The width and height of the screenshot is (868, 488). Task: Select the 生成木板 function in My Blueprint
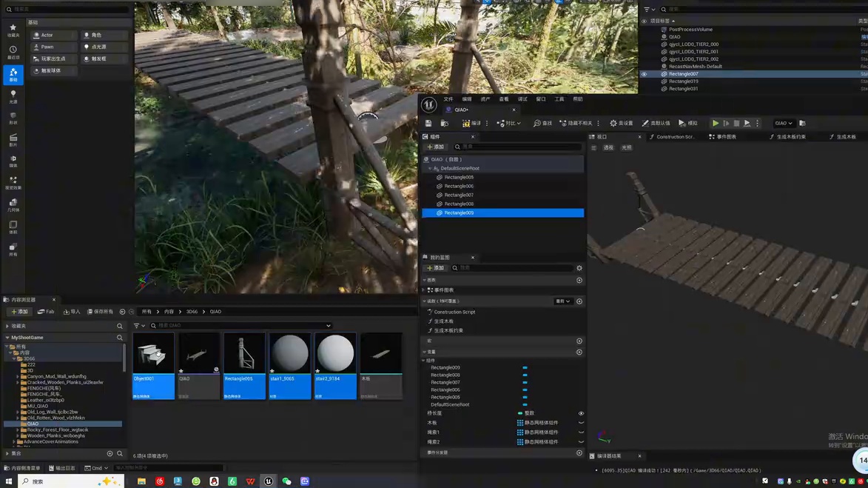tap(443, 321)
